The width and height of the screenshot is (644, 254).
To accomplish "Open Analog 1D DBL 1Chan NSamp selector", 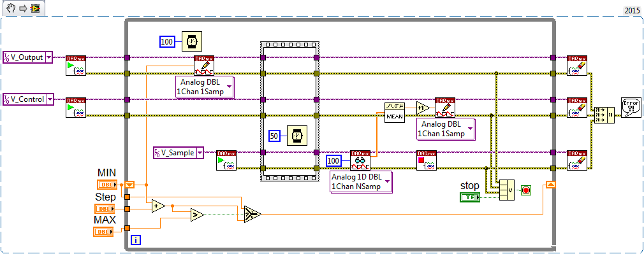I will 361,181.
